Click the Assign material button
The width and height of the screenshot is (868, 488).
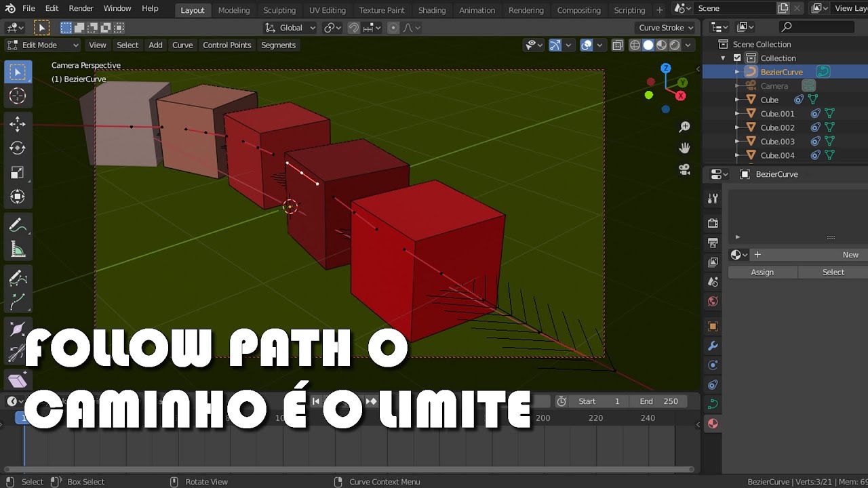tap(762, 272)
